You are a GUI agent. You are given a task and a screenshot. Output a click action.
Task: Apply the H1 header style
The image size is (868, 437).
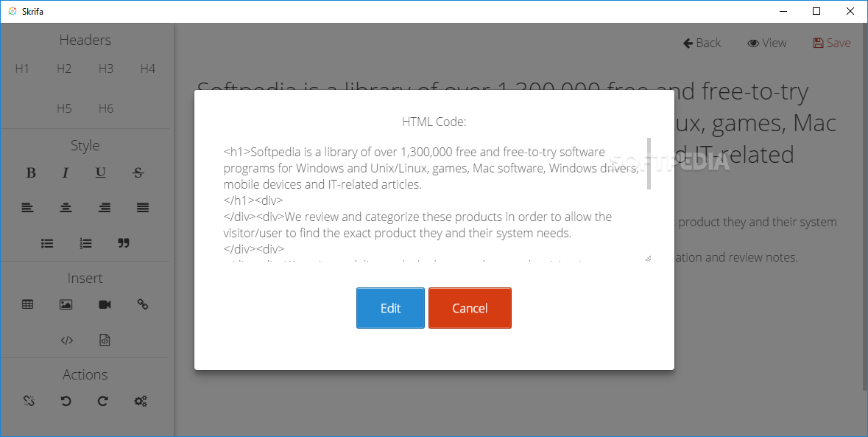(x=22, y=69)
